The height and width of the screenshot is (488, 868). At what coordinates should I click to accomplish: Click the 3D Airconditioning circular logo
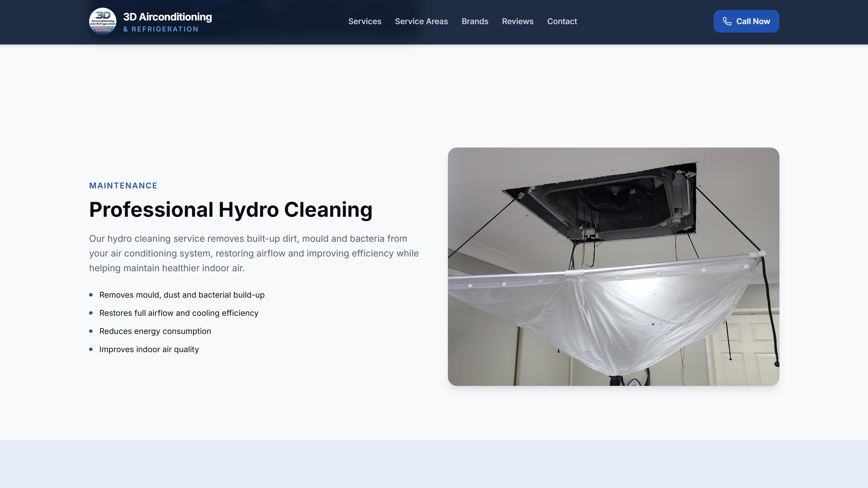coord(102,21)
